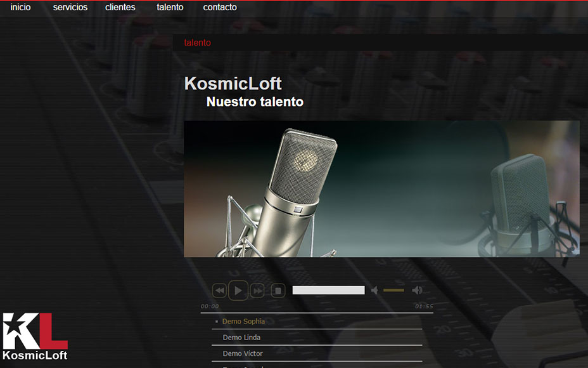This screenshot has width=588, height=368.
Task: Navigate to the contacto page
Action: click(x=220, y=8)
